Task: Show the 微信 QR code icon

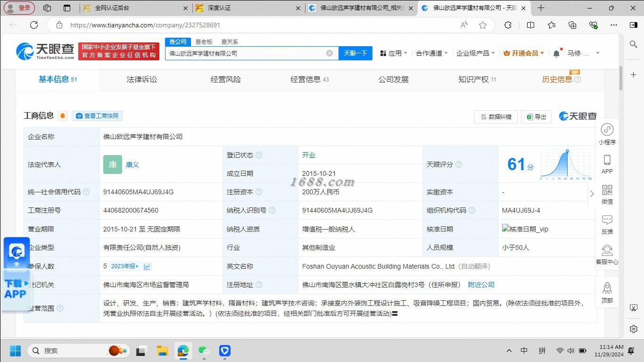Action: pos(607,194)
